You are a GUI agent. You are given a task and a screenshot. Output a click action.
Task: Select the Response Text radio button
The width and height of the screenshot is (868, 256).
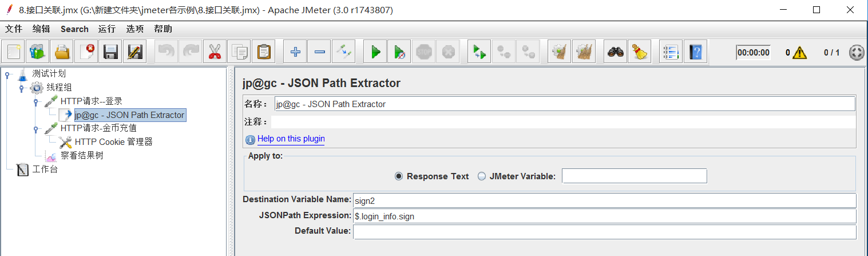coord(399,176)
